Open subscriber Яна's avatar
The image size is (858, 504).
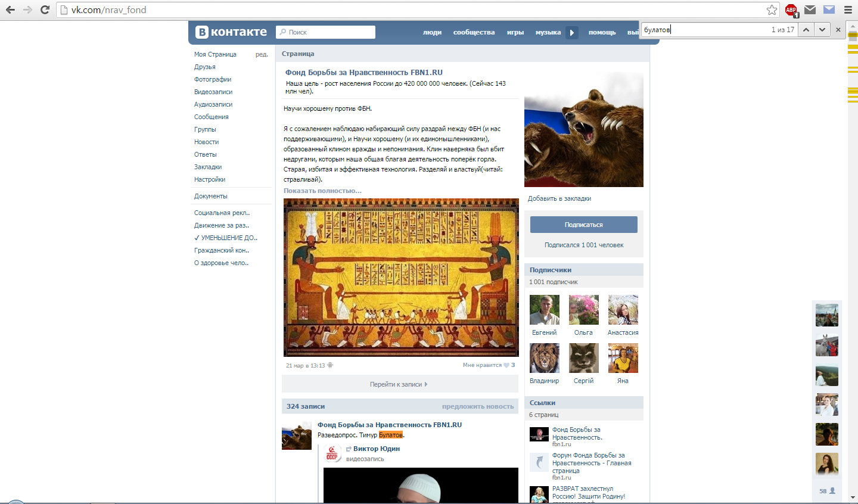[x=623, y=358]
